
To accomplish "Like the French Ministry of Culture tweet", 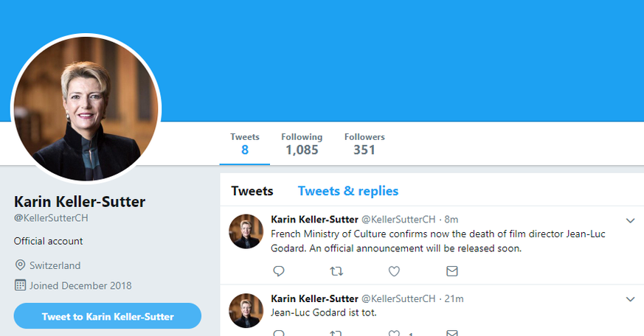I will (x=394, y=271).
